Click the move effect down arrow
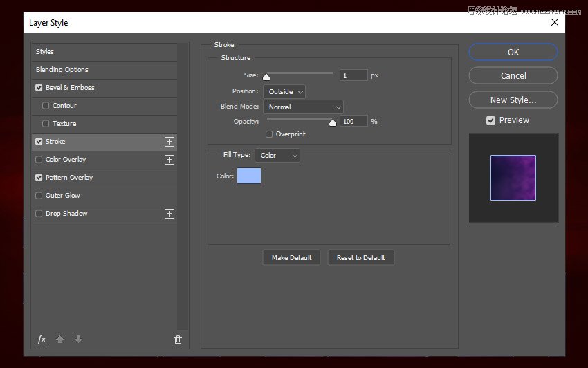Image resolution: width=588 pixels, height=368 pixels. click(x=78, y=340)
